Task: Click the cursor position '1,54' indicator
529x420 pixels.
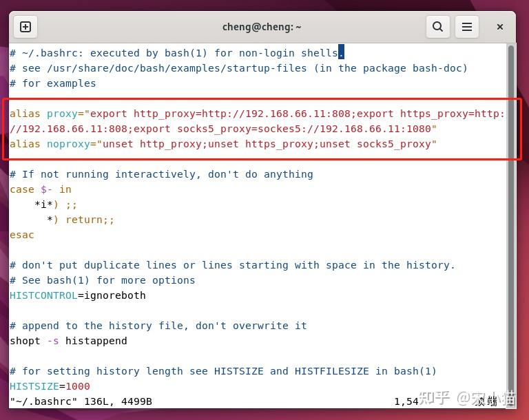Action: tap(406, 401)
